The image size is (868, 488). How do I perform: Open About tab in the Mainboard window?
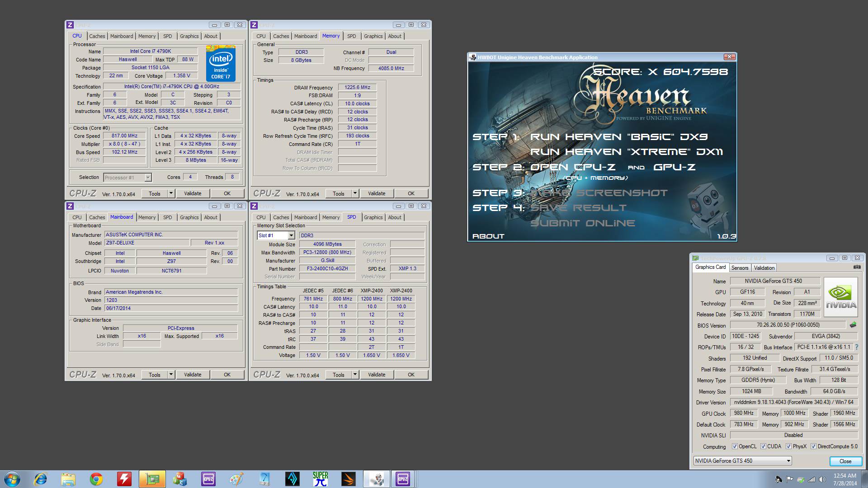pyautogui.click(x=210, y=217)
